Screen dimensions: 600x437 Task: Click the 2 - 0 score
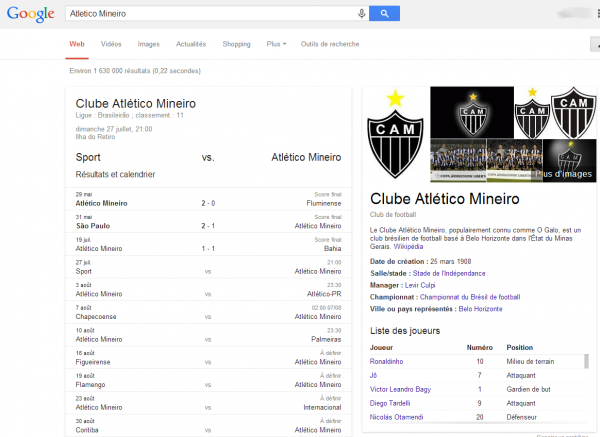point(208,203)
